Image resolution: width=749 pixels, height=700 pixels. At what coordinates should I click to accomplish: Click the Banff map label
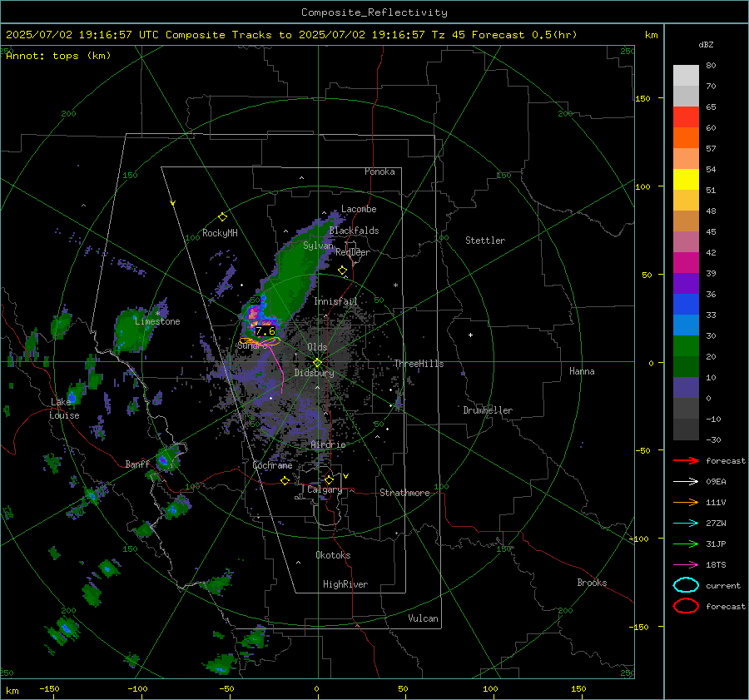pyautogui.click(x=137, y=464)
